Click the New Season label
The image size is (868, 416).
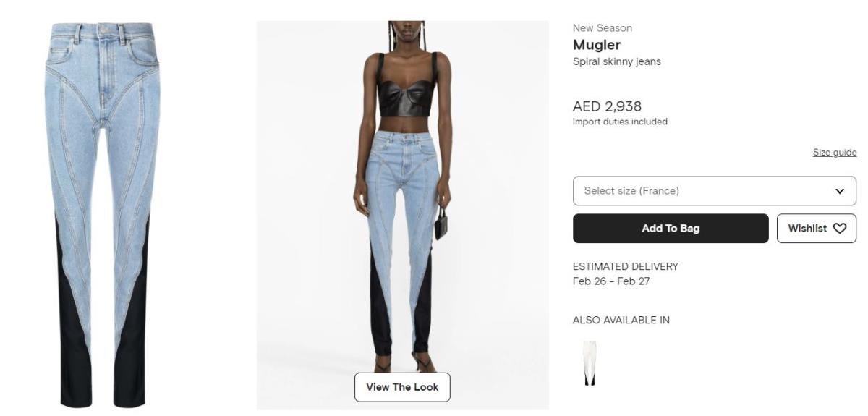click(x=603, y=28)
